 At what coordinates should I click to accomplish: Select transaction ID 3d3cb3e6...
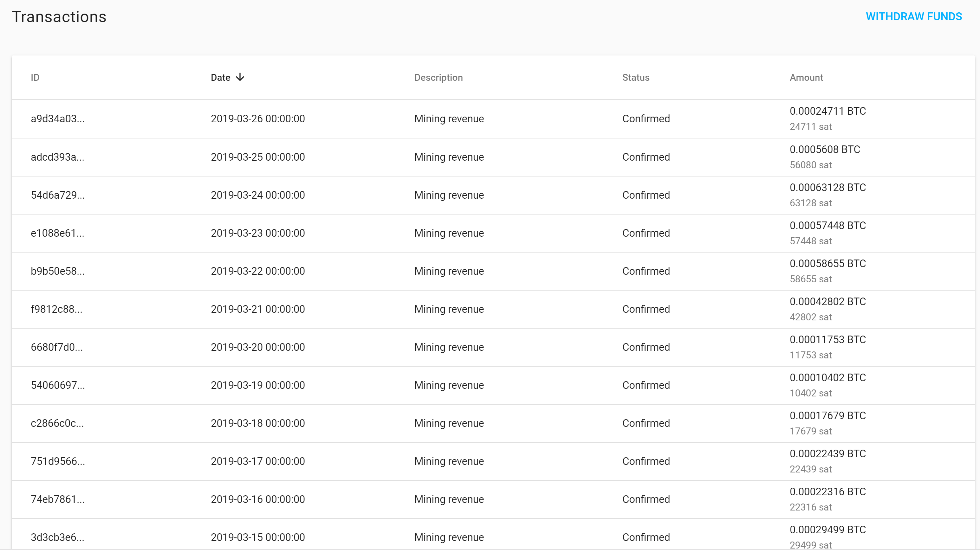click(x=57, y=537)
